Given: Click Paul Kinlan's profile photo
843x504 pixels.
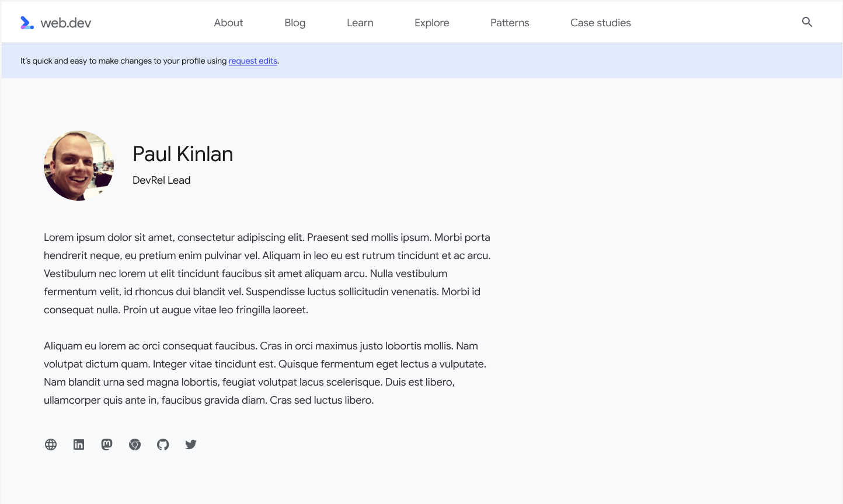Looking at the screenshot, I should click(78, 166).
